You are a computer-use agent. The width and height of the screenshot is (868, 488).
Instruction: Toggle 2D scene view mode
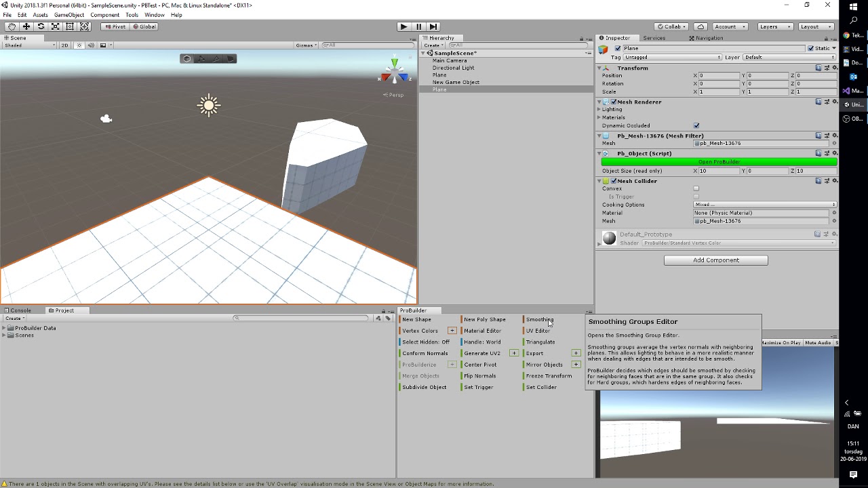tap(65, 45)
